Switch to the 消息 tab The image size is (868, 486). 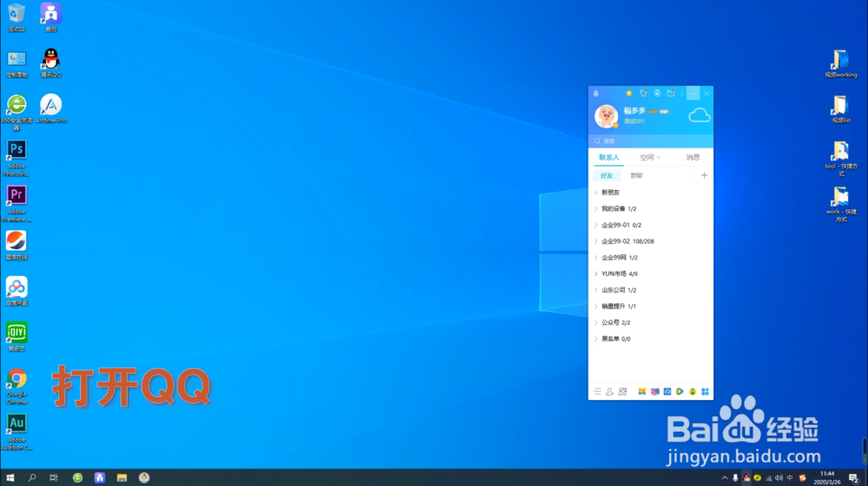tap(693, 158)
